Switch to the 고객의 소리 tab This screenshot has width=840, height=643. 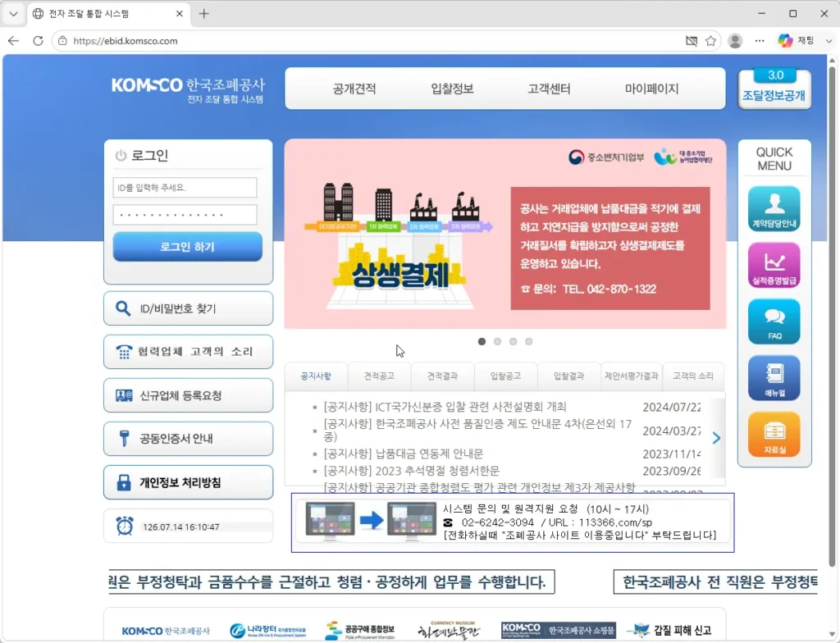point(693,376)
